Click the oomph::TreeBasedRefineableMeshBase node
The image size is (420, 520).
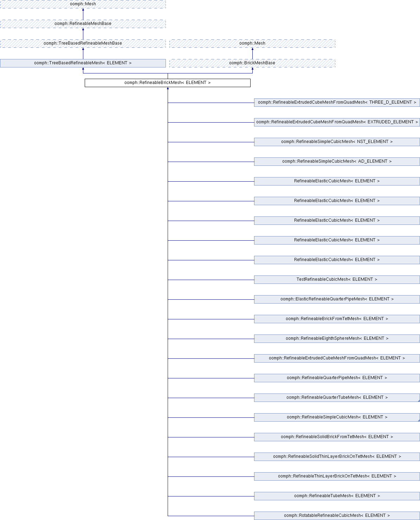coord(83,43)
